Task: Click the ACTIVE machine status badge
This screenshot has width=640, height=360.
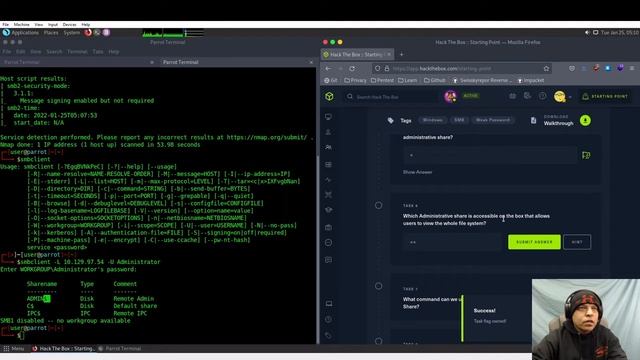Action: click(x=471, y=96)
